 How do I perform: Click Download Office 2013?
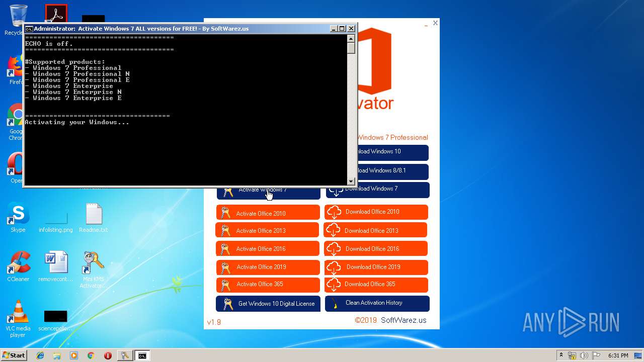click(375, 230)
